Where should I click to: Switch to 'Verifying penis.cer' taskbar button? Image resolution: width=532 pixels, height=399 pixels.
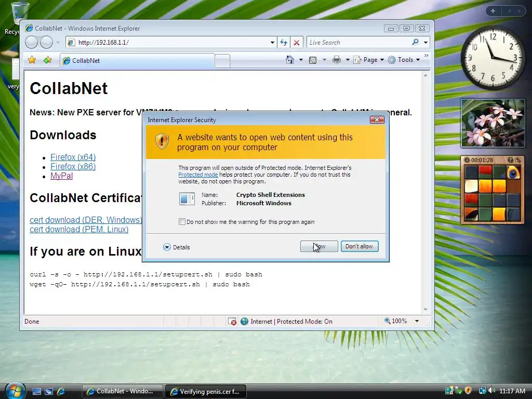206,392
